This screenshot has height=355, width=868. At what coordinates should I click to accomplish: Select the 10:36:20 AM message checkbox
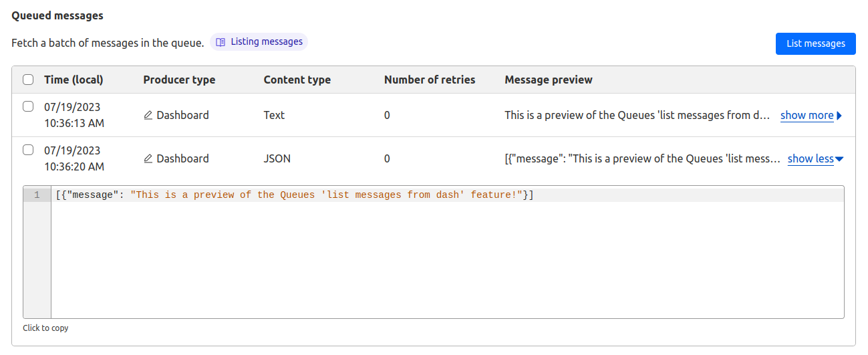coord(28,150)
